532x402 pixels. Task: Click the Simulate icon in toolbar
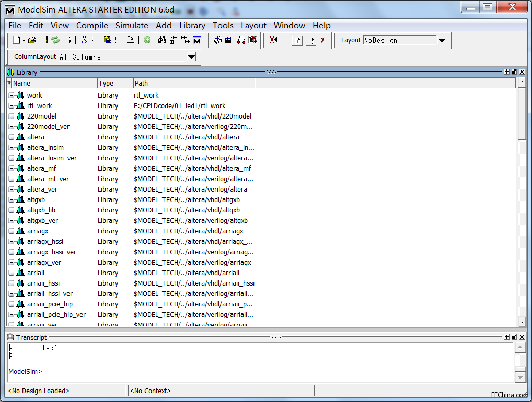pos(241,40)
